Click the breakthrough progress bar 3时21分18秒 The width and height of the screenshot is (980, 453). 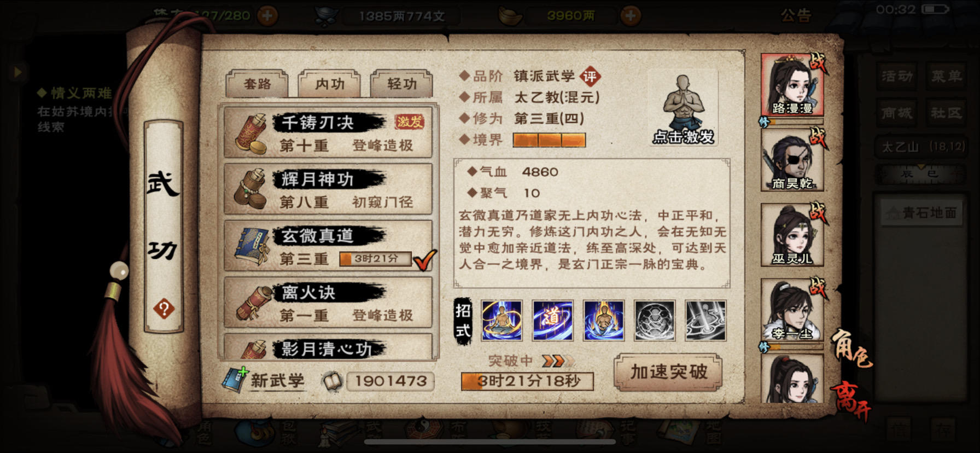[x=527, y=381]
